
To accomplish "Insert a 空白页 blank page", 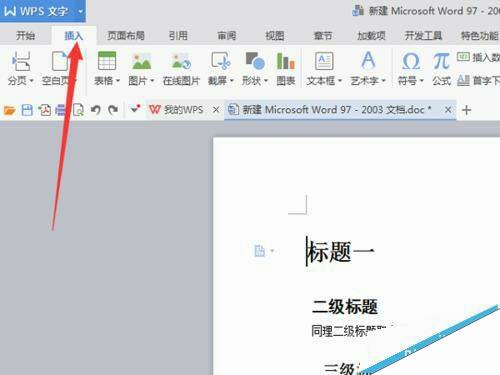I will [59, 68].
